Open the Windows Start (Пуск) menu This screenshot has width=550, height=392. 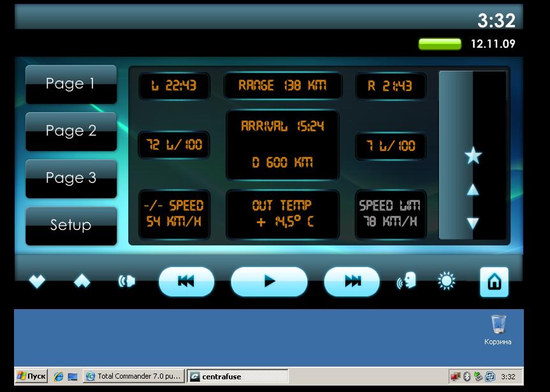[x=32, y=377]
